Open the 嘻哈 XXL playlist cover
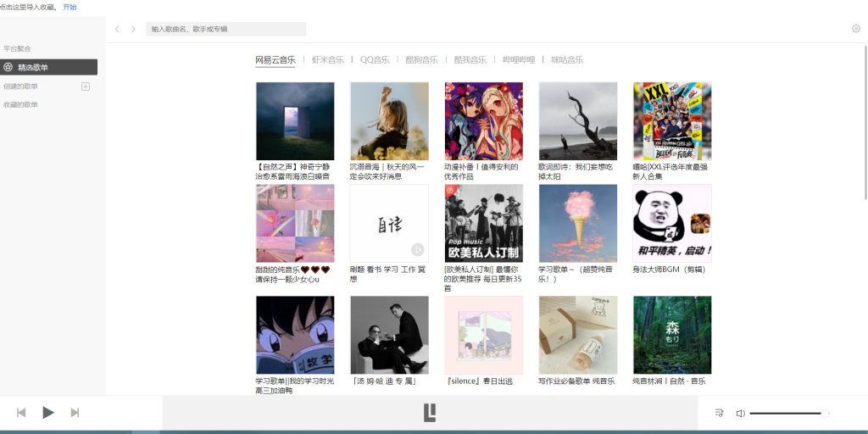 pos(672,121)
